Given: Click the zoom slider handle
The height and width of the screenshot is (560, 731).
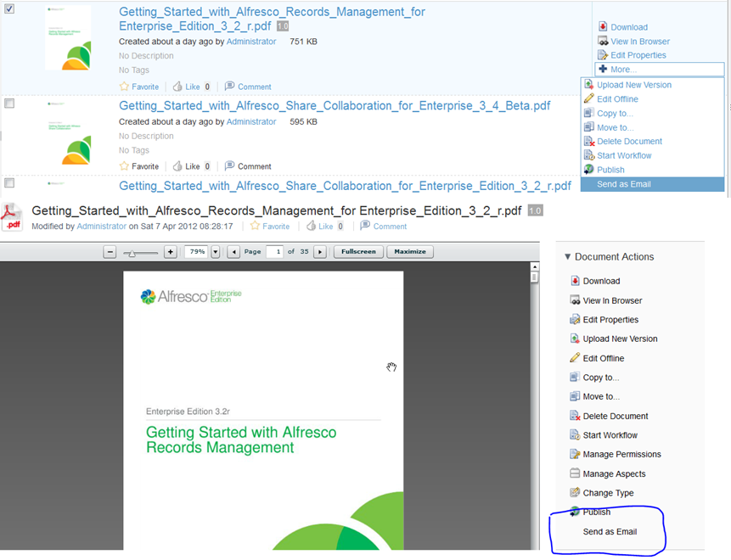Looking at the screenshot, I should click(132, 253).
